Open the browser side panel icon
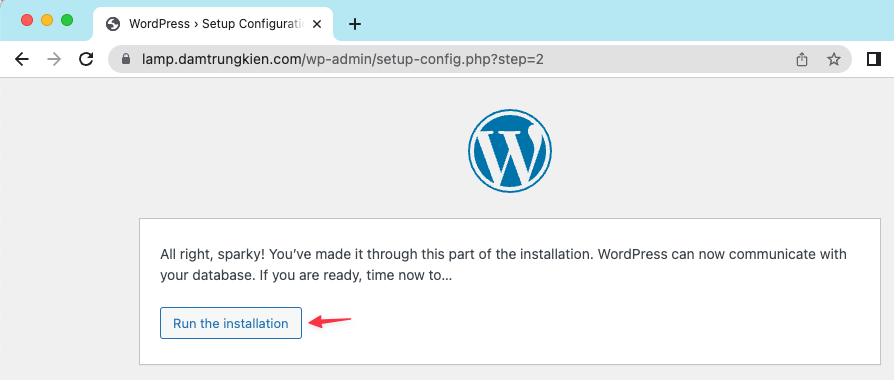This screenshot has width=894, height=380. 873,59
